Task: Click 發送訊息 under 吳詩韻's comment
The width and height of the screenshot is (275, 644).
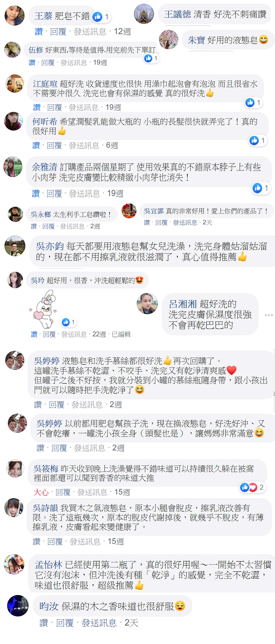Action: [x=85, y=542]
